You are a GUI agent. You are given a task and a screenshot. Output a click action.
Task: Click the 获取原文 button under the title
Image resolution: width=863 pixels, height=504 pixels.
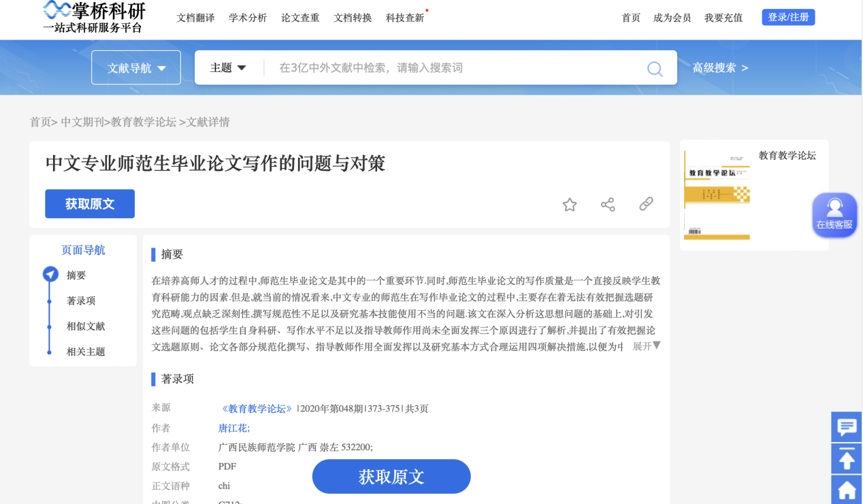tap(90, 204)
